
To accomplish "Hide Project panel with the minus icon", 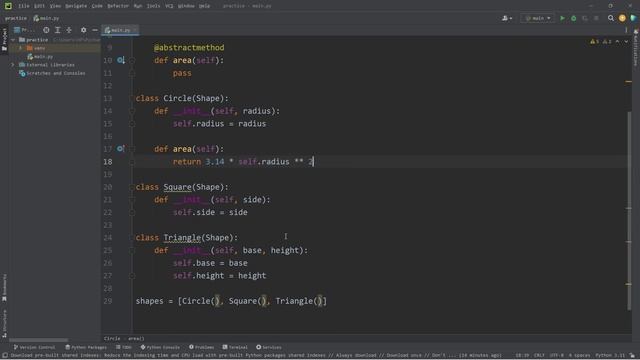I will [x=95, y=30].
